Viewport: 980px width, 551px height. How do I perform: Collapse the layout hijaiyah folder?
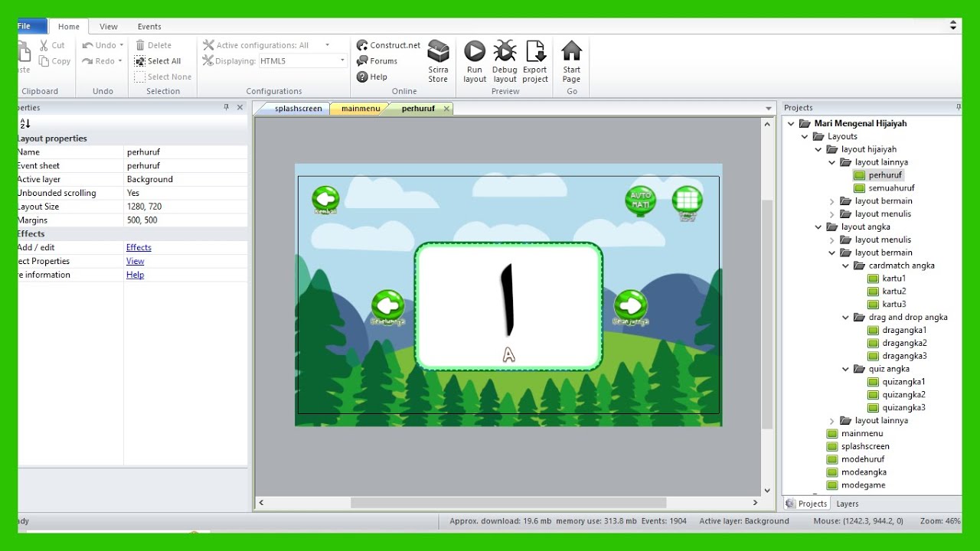818,149
